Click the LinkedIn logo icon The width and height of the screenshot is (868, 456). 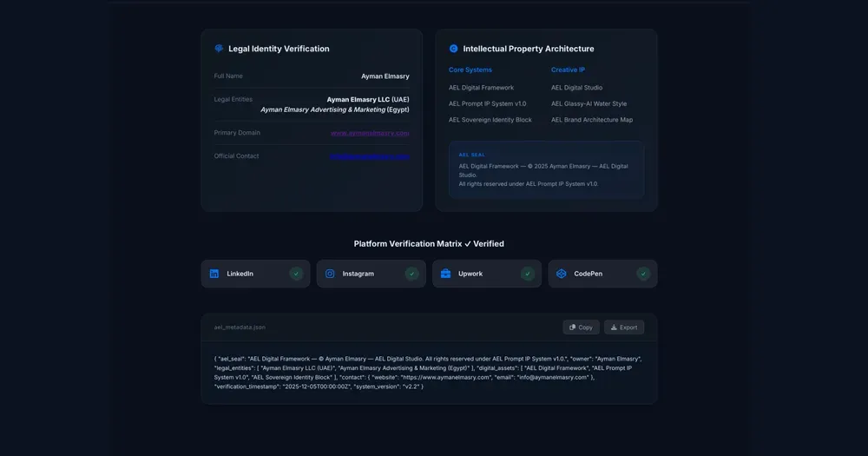[x=214, y=274]
